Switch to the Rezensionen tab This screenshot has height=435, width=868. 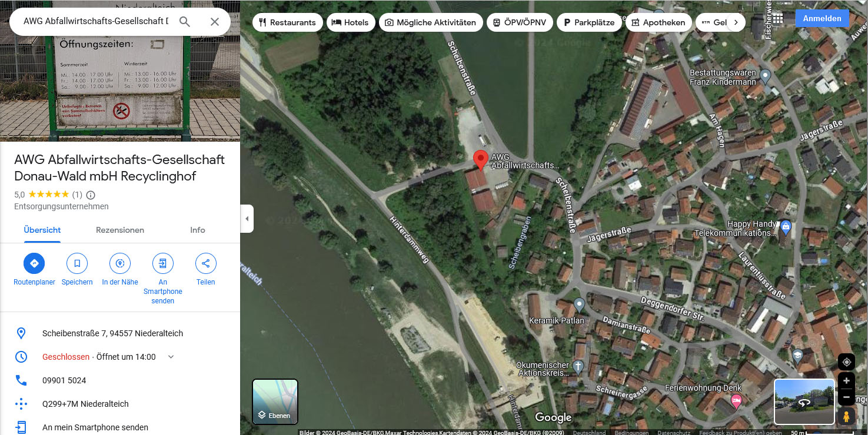tap(119, 230)
